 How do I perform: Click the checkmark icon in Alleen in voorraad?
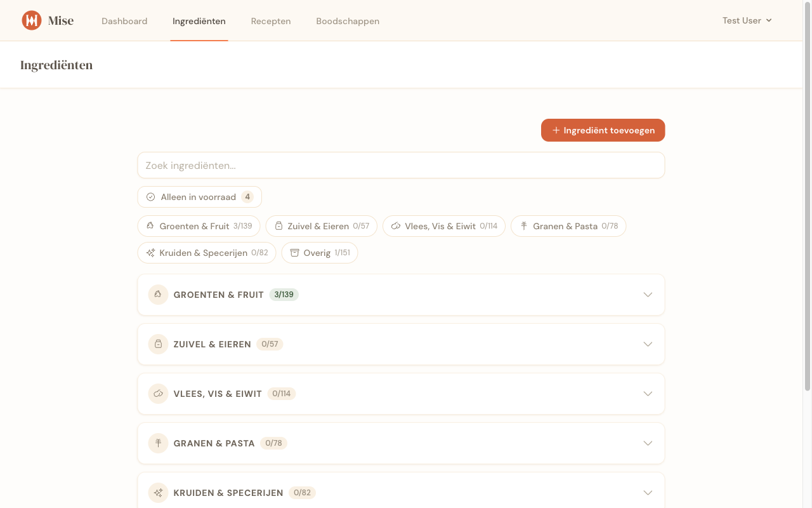pos(151,197)
